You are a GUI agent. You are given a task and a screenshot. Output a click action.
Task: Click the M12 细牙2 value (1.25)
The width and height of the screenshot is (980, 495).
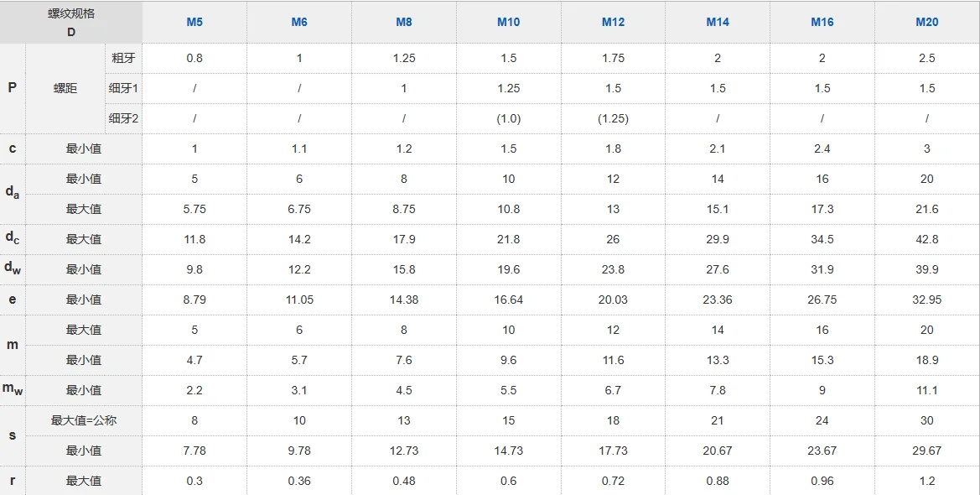[613, 118]
